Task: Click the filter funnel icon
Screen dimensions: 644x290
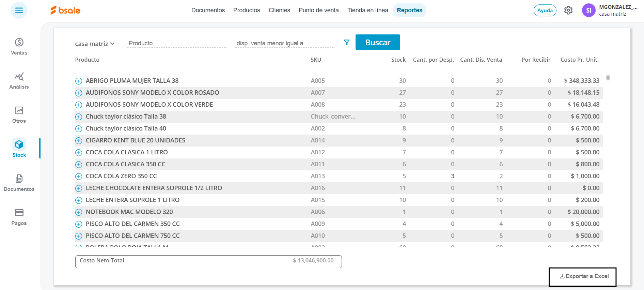Action: coord(347,43)
